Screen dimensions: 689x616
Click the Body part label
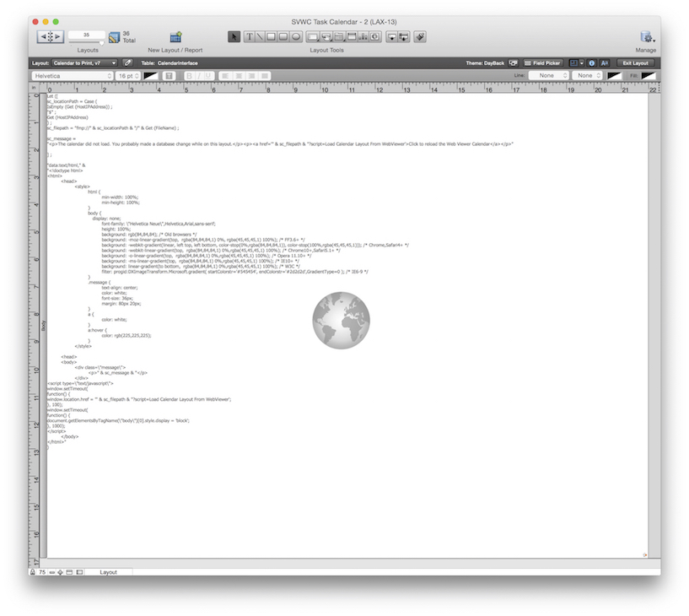click(43, 326)
